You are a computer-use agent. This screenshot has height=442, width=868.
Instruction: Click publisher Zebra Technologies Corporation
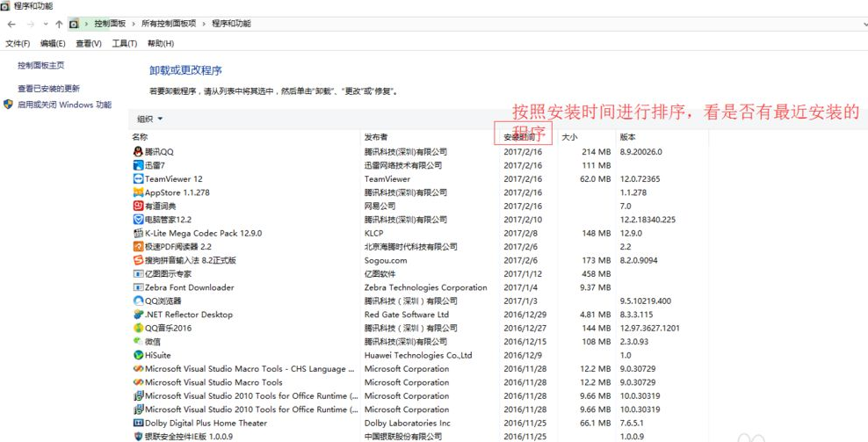tap(426, 287)
